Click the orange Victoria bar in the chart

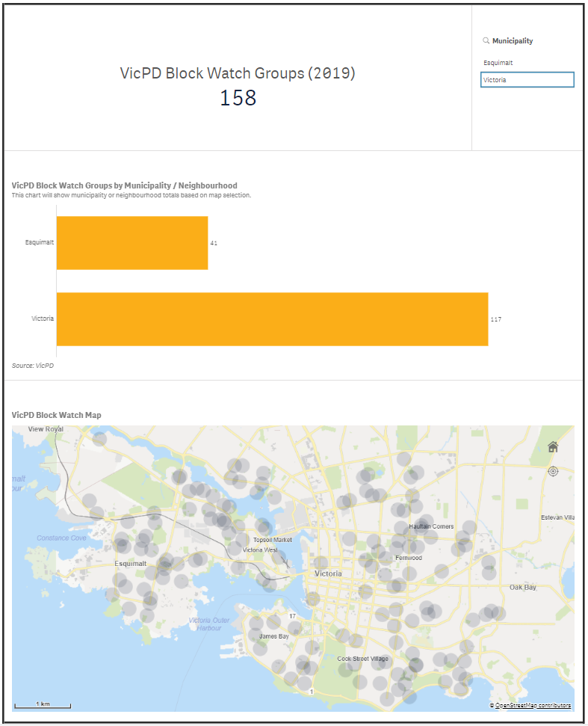(272, 319)
